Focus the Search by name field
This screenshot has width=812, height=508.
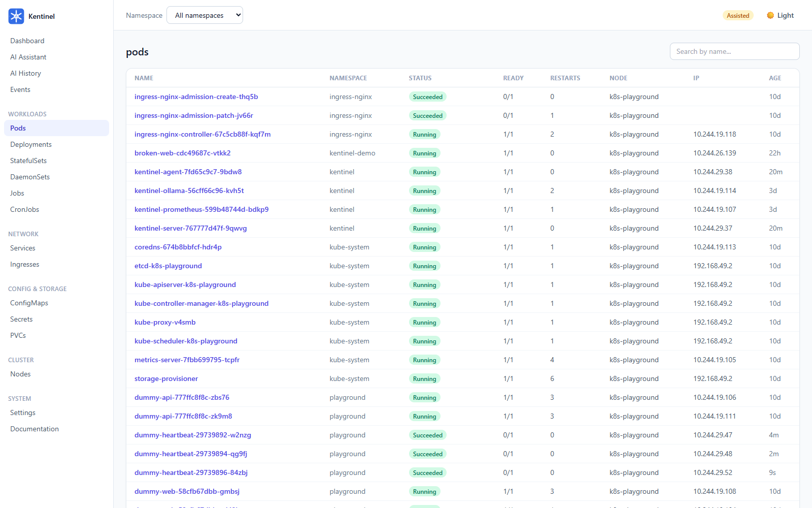(x=734, y=51)
